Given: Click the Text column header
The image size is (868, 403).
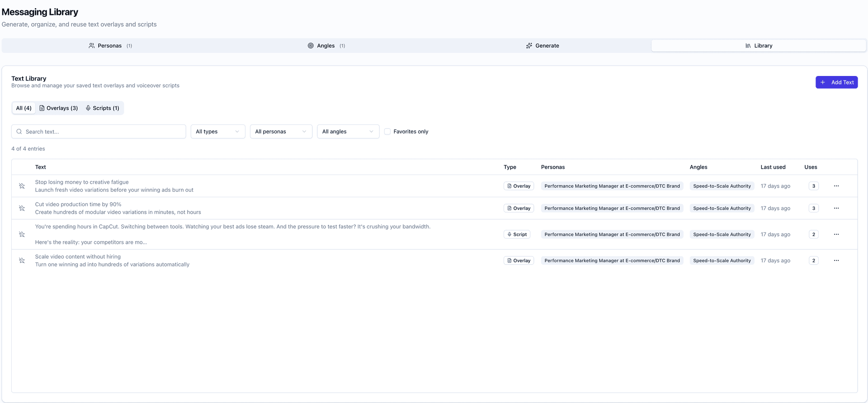Looking at the screenshot, I should tap(41, 167).
